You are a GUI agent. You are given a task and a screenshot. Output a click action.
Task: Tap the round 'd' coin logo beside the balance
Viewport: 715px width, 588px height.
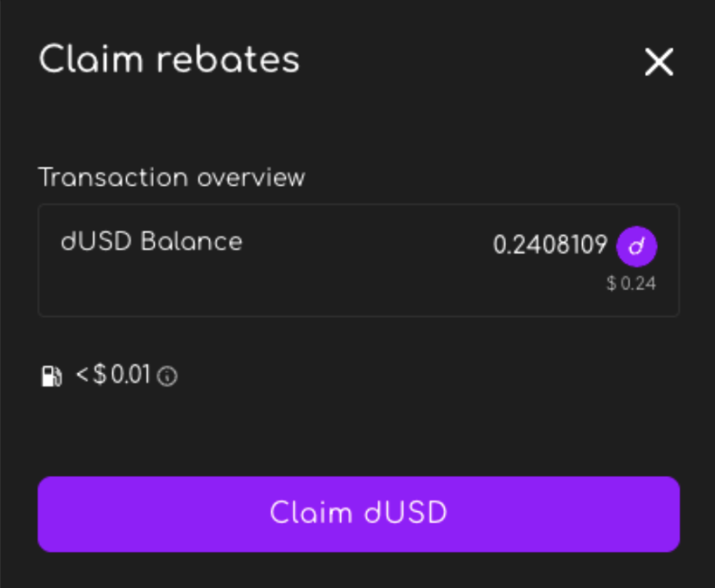click(636, 246)
